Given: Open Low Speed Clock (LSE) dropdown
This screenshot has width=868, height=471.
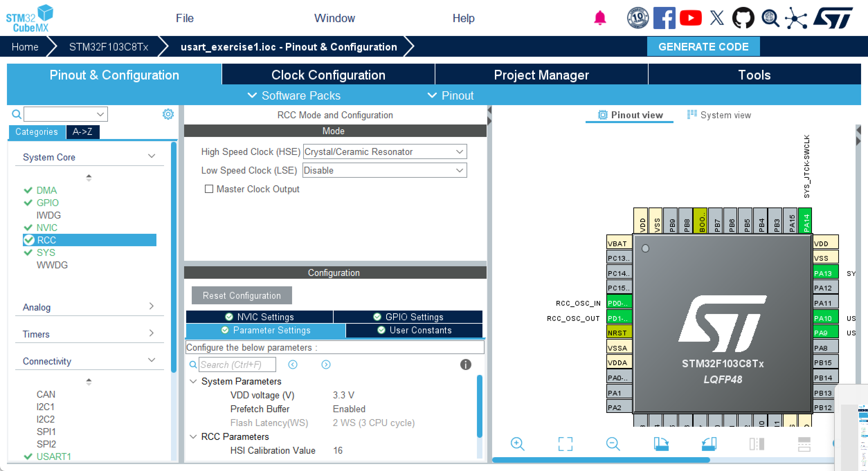Looking at the screenshot, I should click(x=385, y=170).
